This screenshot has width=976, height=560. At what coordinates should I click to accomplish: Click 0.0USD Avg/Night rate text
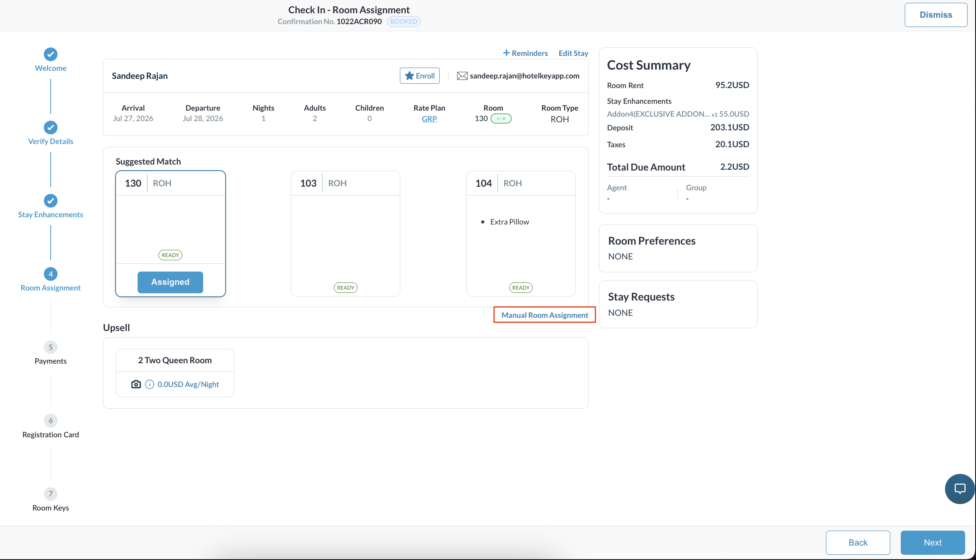188,384
